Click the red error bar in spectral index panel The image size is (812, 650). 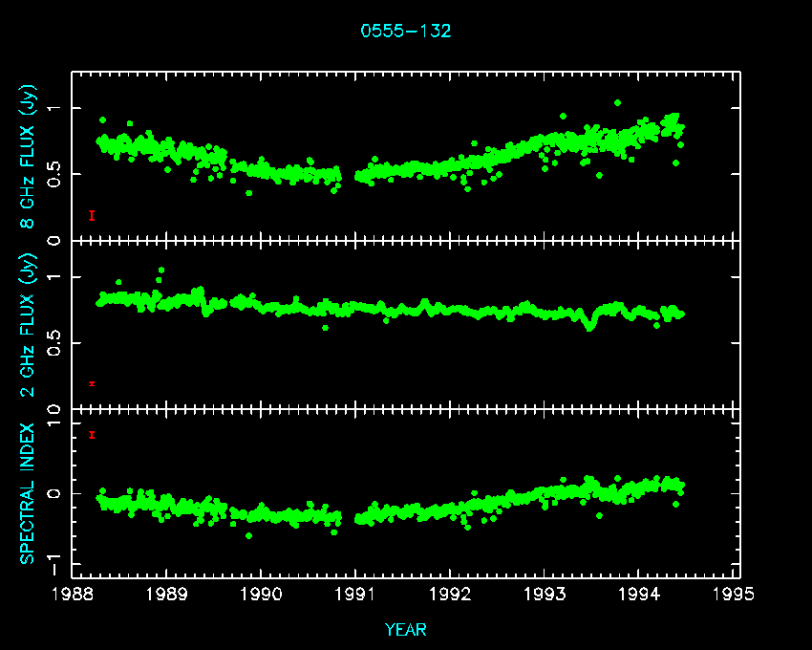click(x=92, y=435)
